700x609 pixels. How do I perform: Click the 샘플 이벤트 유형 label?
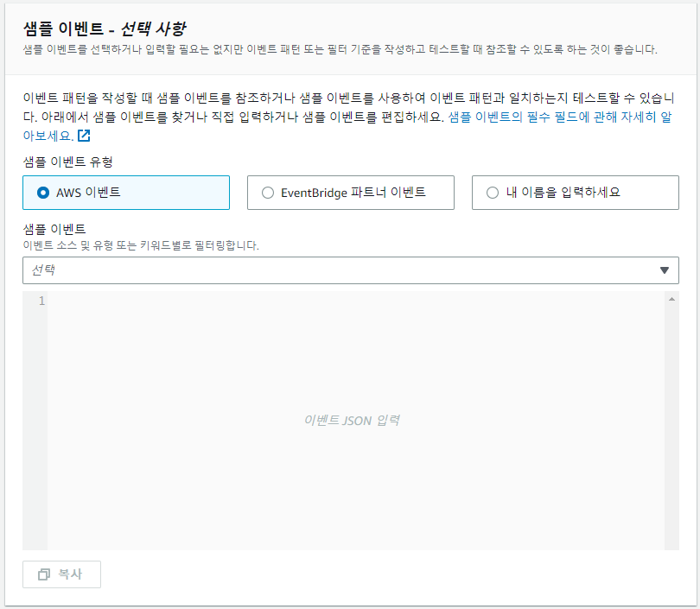point(68,162)
